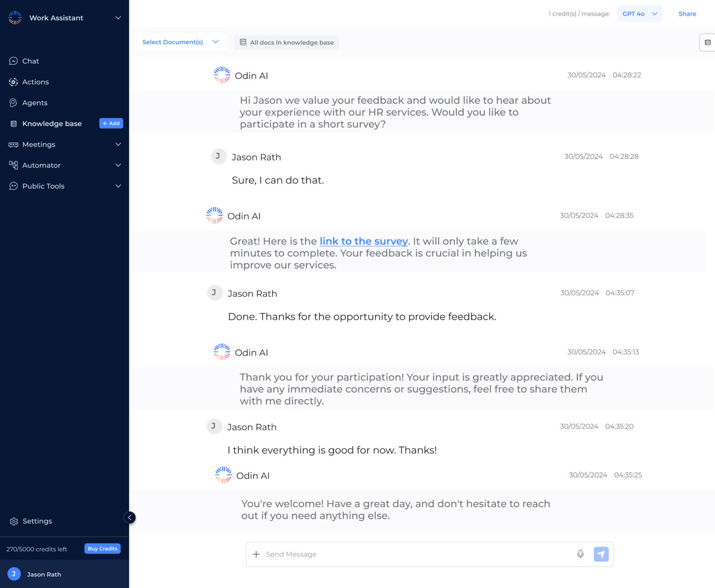The height and width of the screenshot is (588, 715).
Task: Send the message using the paper plane icon
Action: [601, 554]
